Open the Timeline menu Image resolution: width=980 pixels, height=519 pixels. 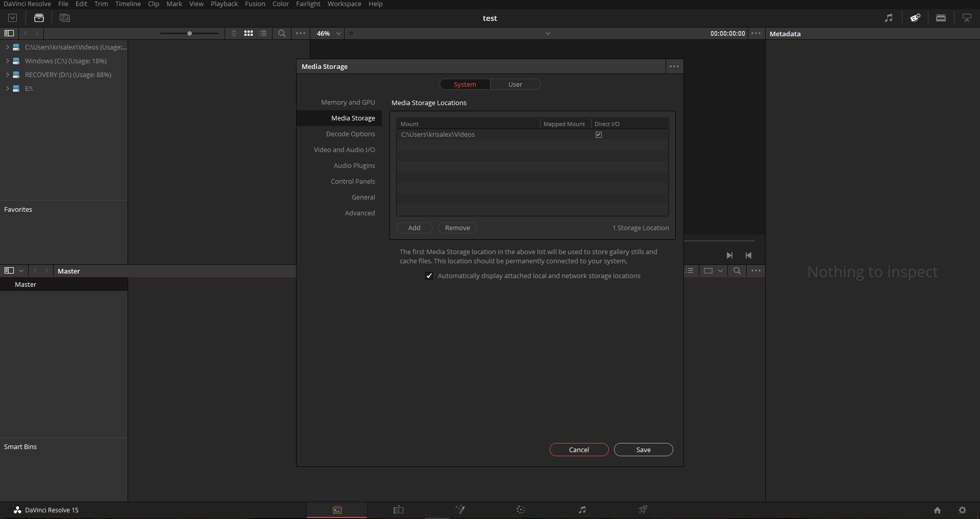click(128, 4)
